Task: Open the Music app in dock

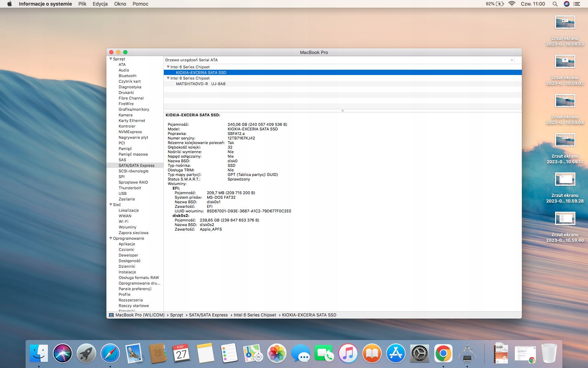Action: coord(348,353)
